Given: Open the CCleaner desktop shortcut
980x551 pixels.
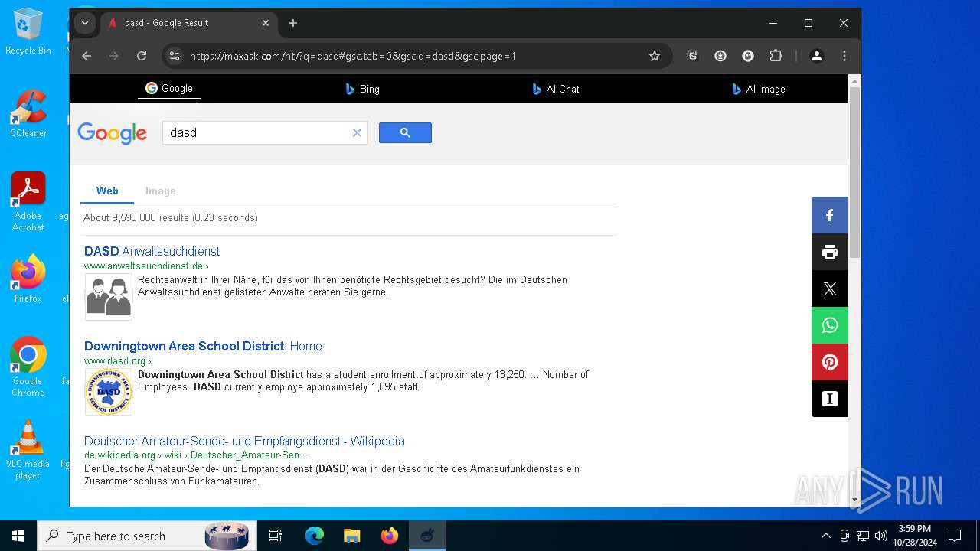Looking at the screenshot, I should tap(28, 113).
